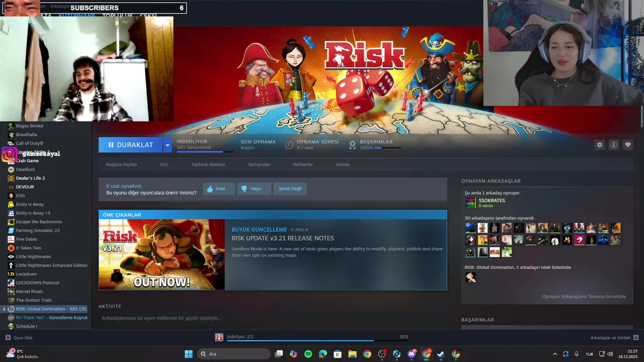Open Topluluk Merkezi tab
This screenshot has width=644, height=362.
(208, 164)
